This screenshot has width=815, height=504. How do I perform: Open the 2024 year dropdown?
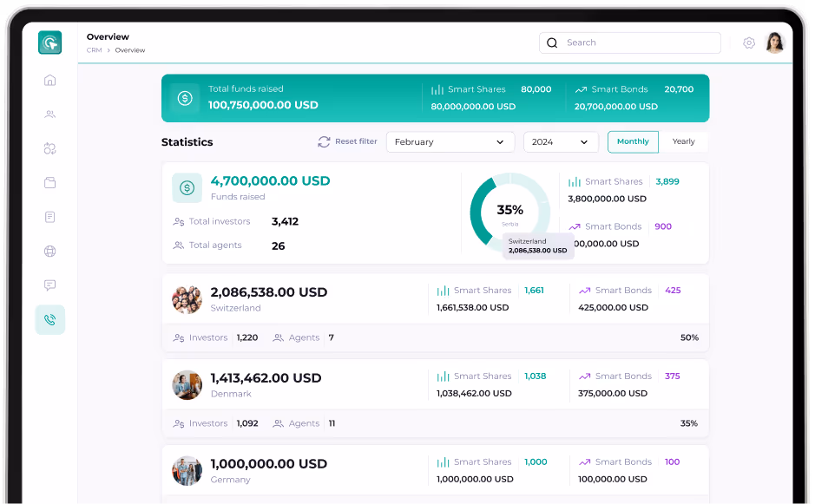pyautogui.click(x=561, y=141)
